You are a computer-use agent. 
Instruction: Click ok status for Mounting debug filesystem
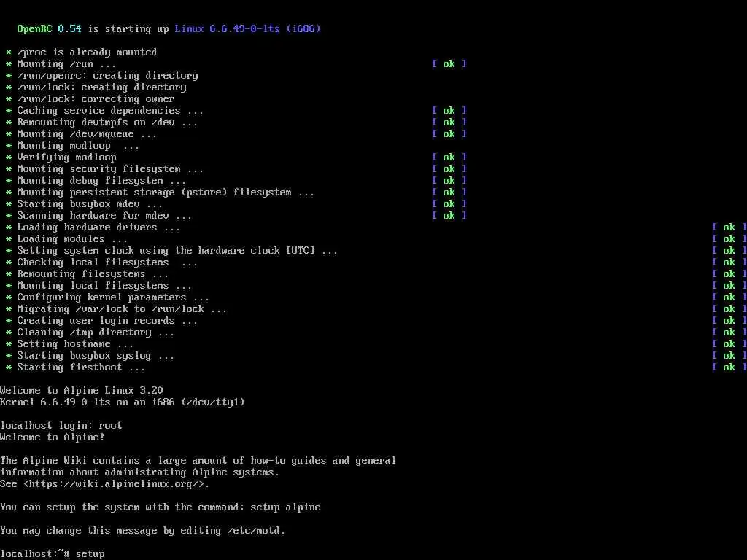click(x=449, y=181)
